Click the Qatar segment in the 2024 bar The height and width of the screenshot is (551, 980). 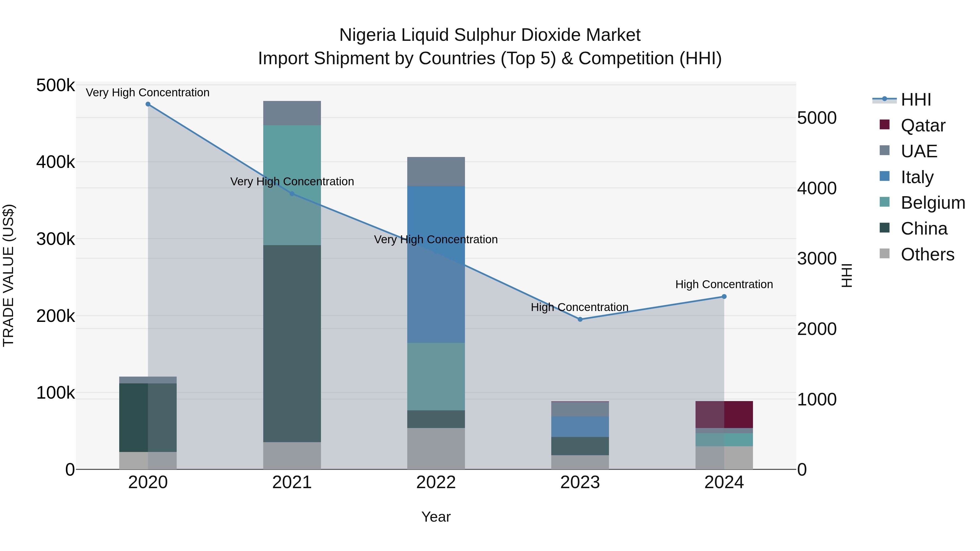click(724, 414)
